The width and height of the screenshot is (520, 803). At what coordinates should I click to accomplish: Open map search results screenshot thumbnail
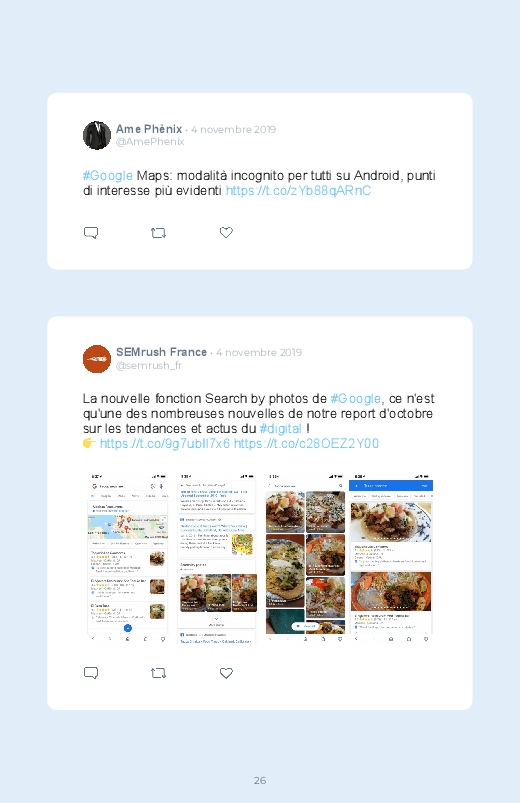coord(128,559)
